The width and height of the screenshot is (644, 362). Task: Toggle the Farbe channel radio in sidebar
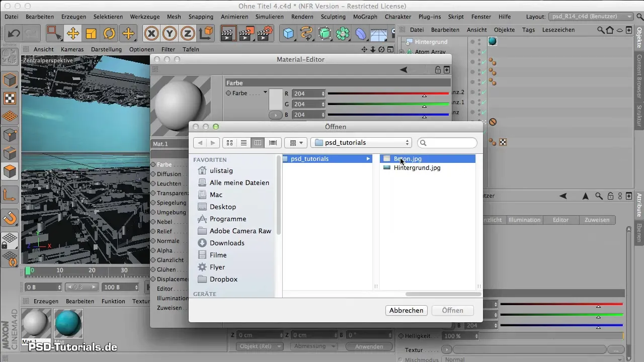(x=153, y=164)
